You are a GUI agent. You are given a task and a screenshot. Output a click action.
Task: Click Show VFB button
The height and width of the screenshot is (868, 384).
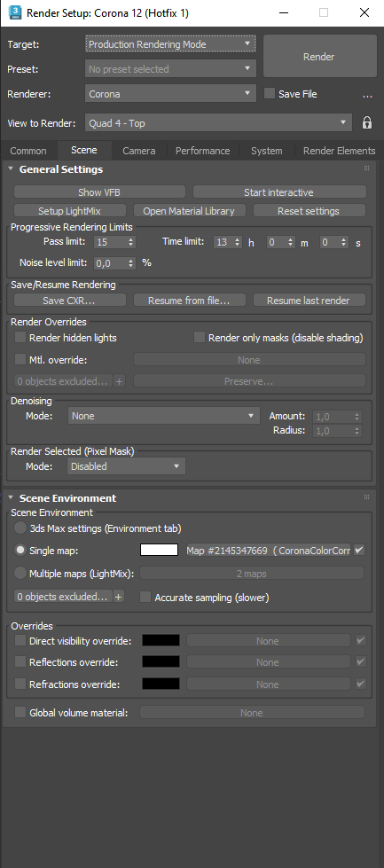[99, 192]
